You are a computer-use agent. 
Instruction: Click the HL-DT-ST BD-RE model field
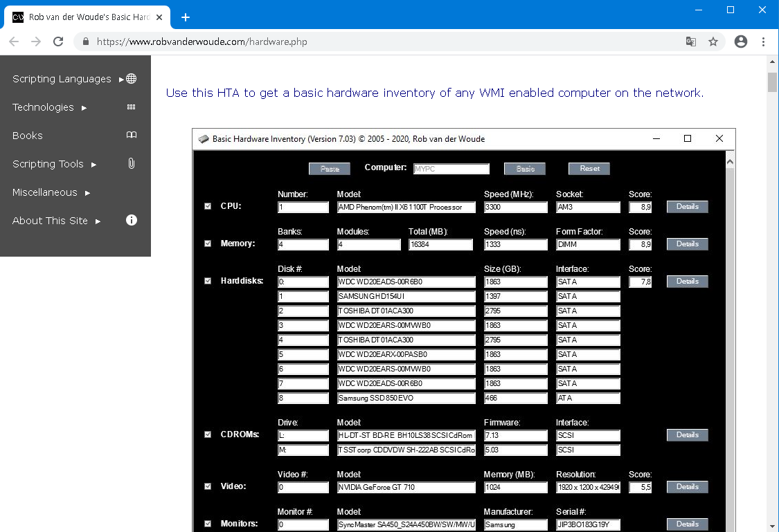click(406, 435)
